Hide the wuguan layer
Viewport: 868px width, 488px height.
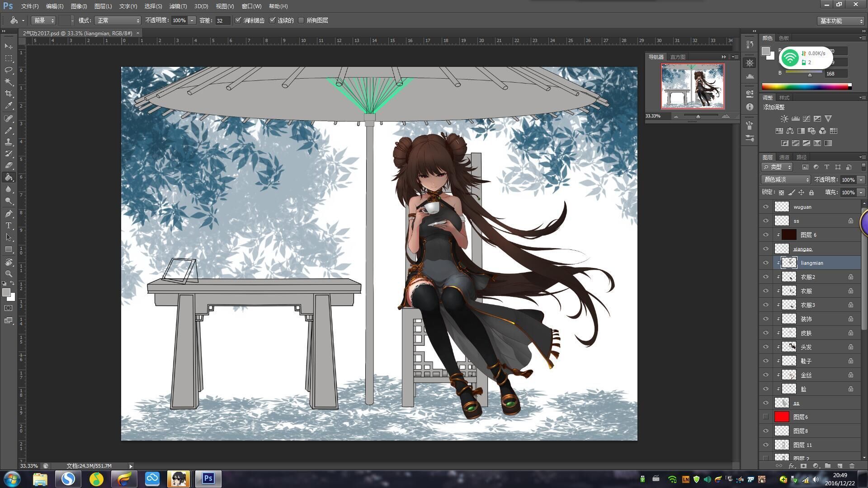click(x=766, y=207)
